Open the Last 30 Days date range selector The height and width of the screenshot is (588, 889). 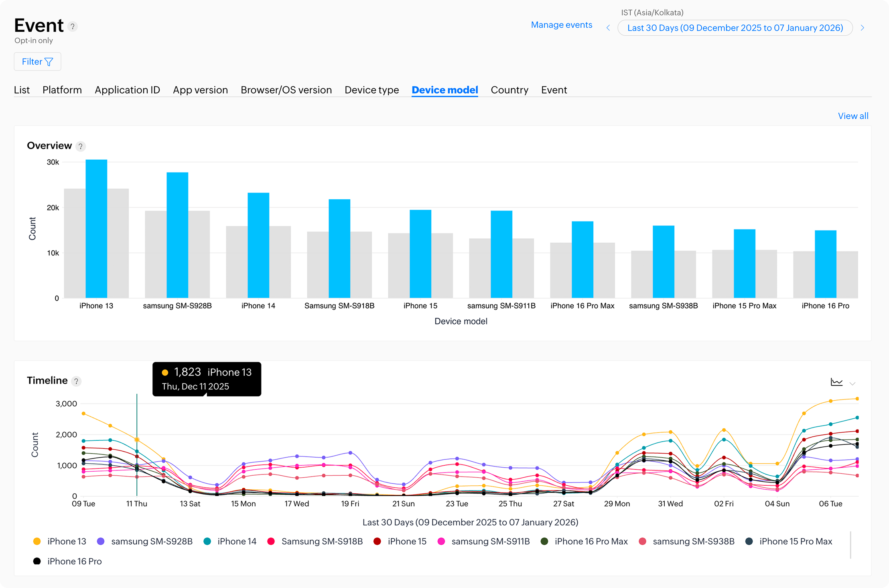click(x=735, y=28)
